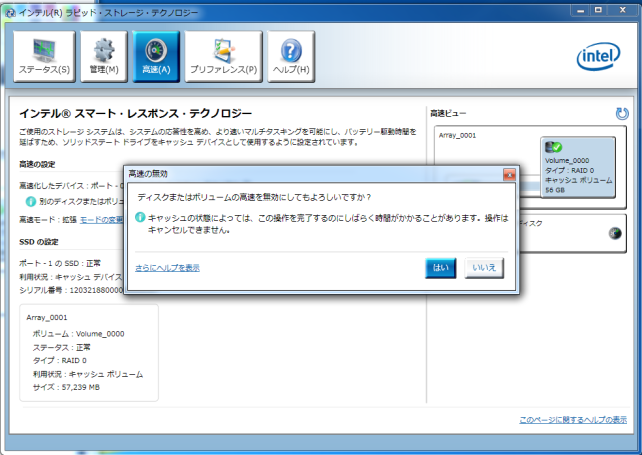The height and width of the screenshot is (455, 642).
Task: Switch to the 管理(M) management tab
Action: point(104,57)
